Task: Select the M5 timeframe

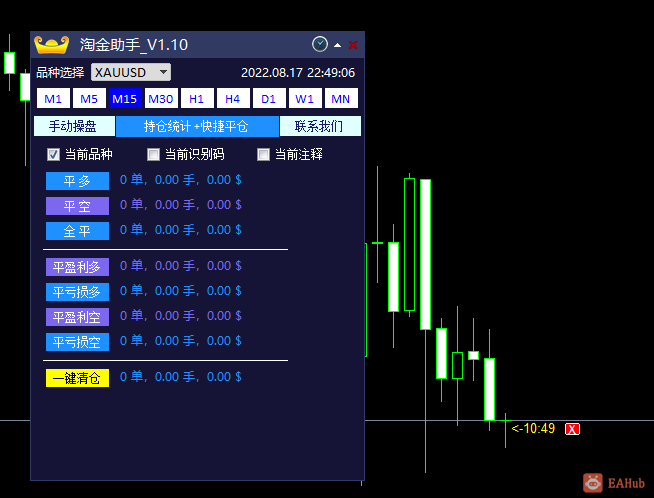Action: [89, 98]
